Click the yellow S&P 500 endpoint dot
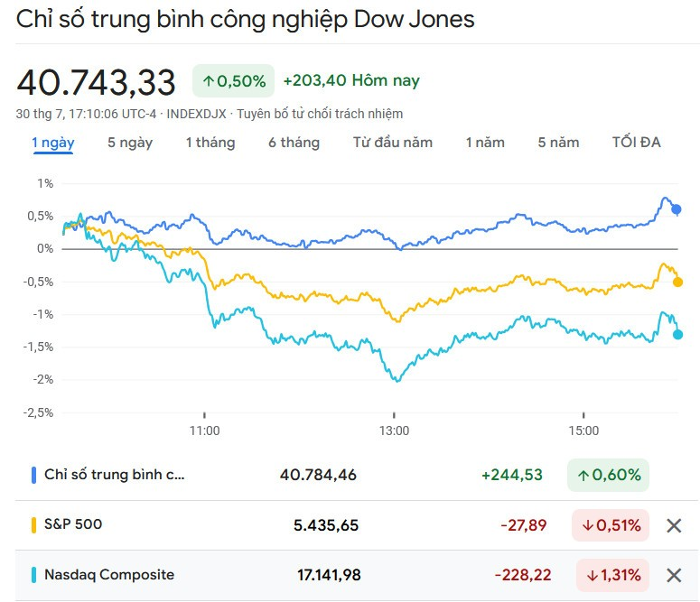 click(x=678, y=282)
